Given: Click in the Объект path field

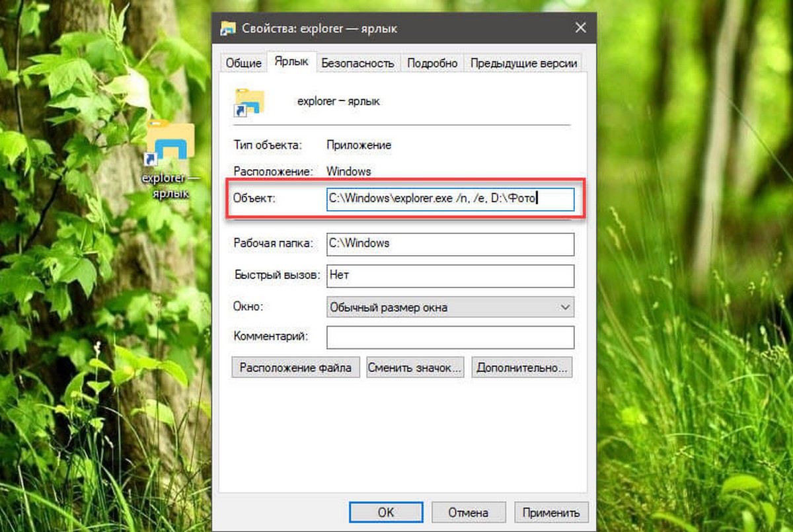Looking at the screenshot, I should [x=449, y=199].
